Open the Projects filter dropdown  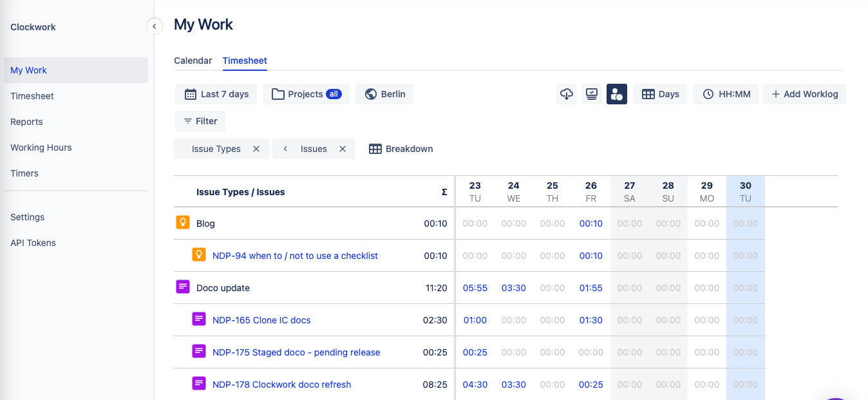tap(306, 94)
